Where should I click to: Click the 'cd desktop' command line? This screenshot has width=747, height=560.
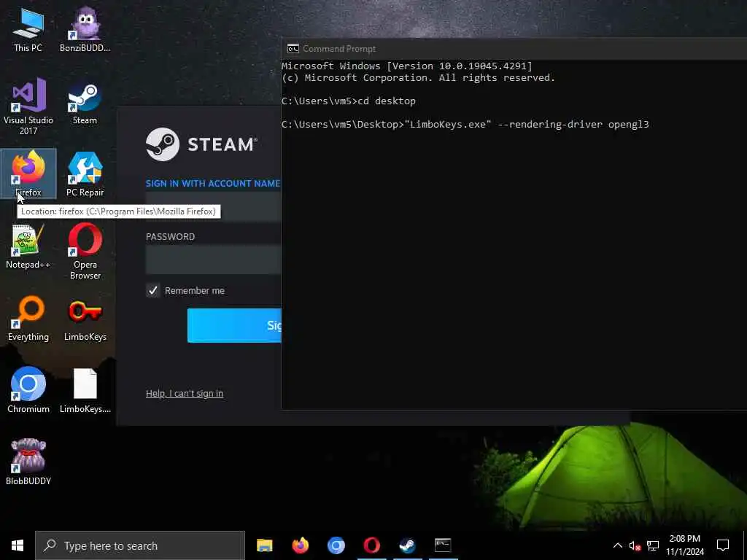click(x=349, y=101)
